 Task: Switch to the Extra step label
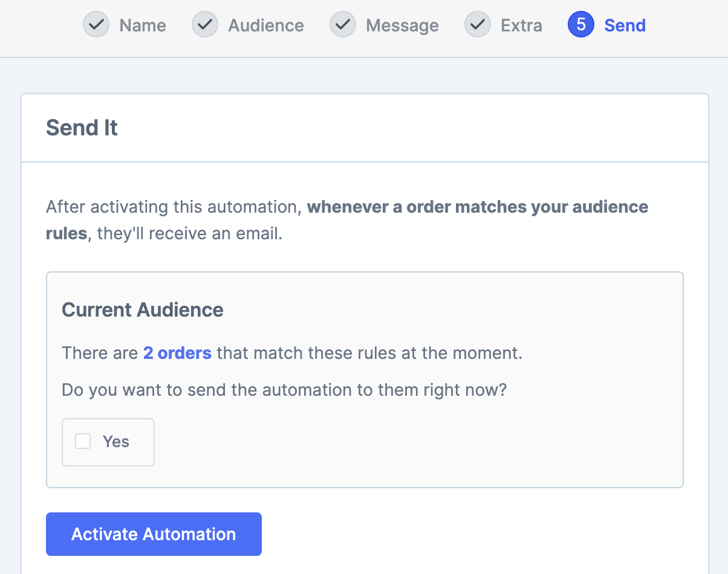521,25
